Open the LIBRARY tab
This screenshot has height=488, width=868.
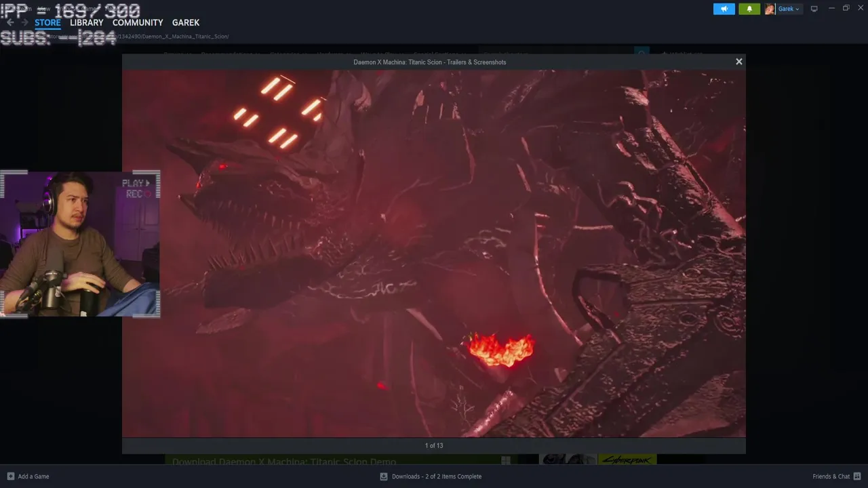(x=87, y=22)
